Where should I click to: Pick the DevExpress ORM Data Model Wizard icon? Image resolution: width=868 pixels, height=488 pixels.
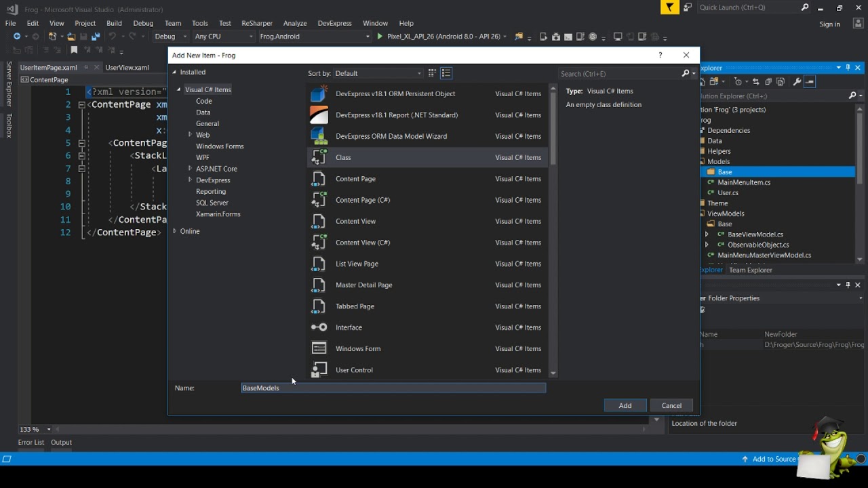tap(319, 136)
